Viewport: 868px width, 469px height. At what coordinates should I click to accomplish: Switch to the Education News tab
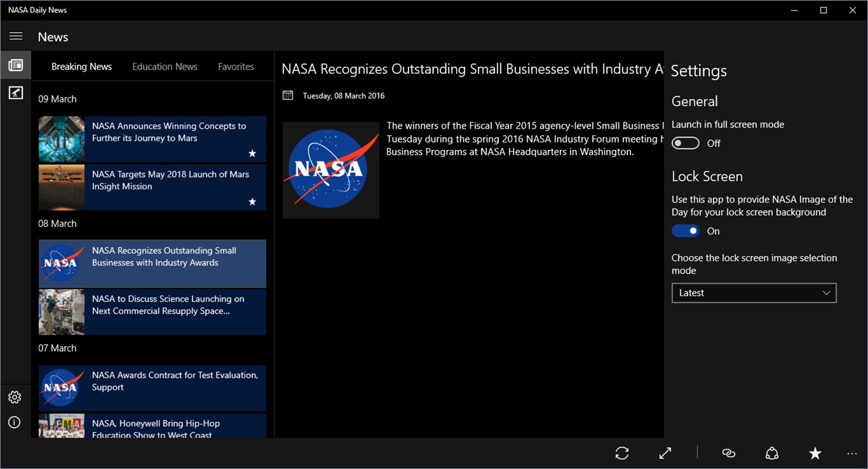coord(165,66)
